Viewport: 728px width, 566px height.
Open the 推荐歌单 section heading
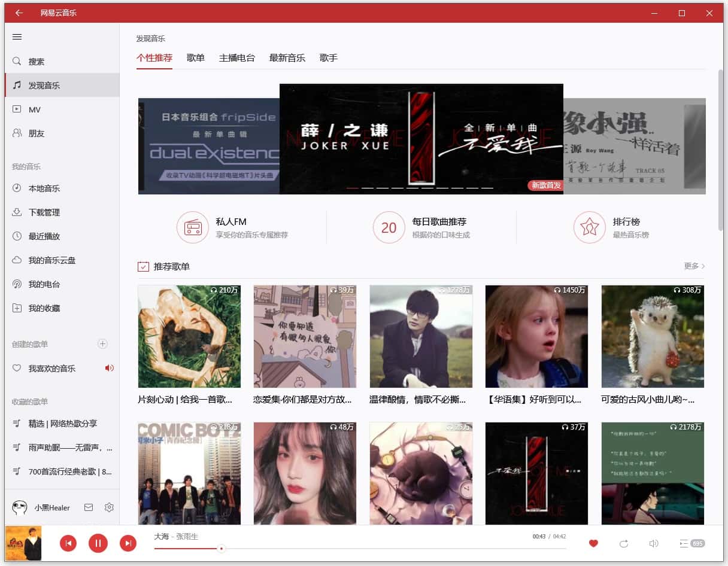pyautogui.click(x=172, y=266)
